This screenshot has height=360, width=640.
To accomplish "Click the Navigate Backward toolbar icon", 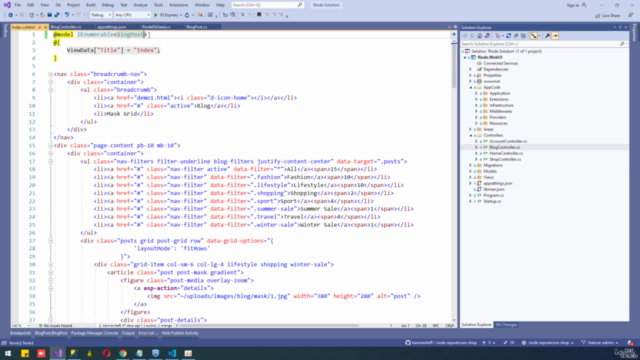I will [10, 15].
